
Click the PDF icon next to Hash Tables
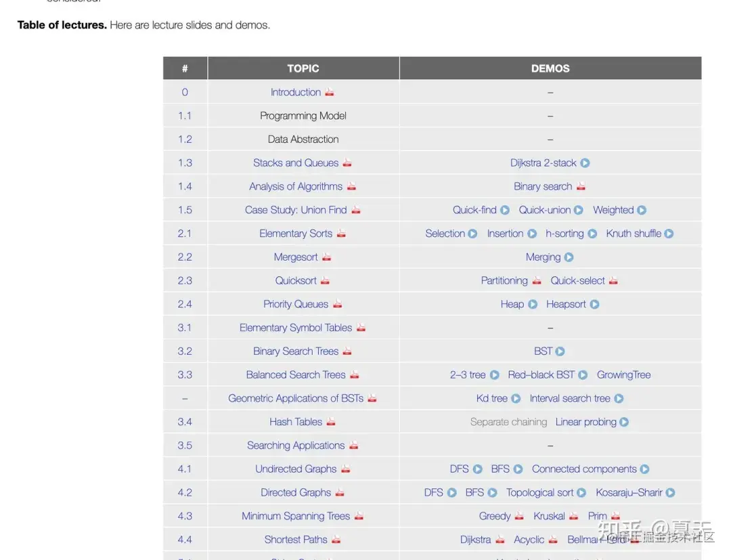pyautogui.click(x=331, y=421)
